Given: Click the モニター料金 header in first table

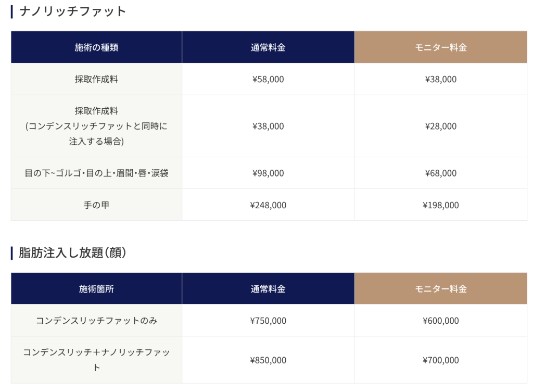Looking at the screenshot, I should (440, 47).
